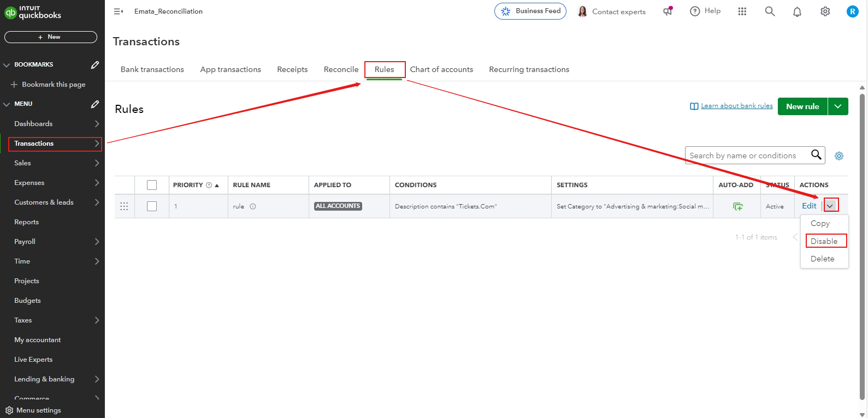868x418 pixels.
Task: Open Learn about bank rules link
Action: tap(737, 106)
